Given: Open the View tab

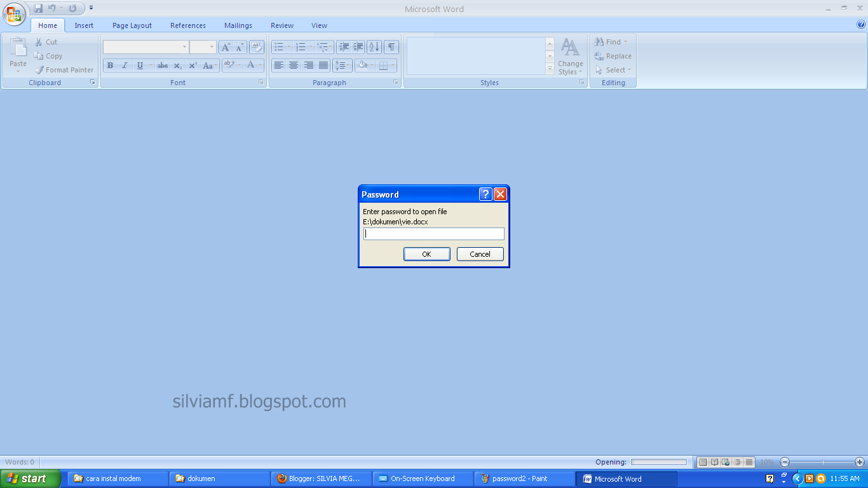Looking at the screenshot, I should (x=320, y=25).
